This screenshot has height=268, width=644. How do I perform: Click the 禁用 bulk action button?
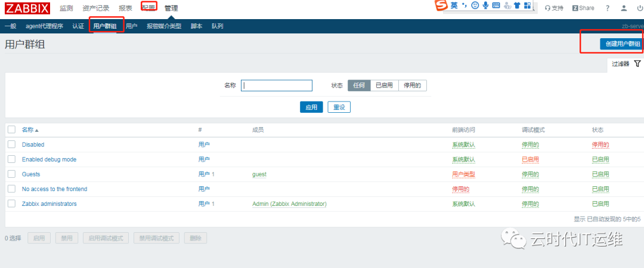click(x=67, y=238)
